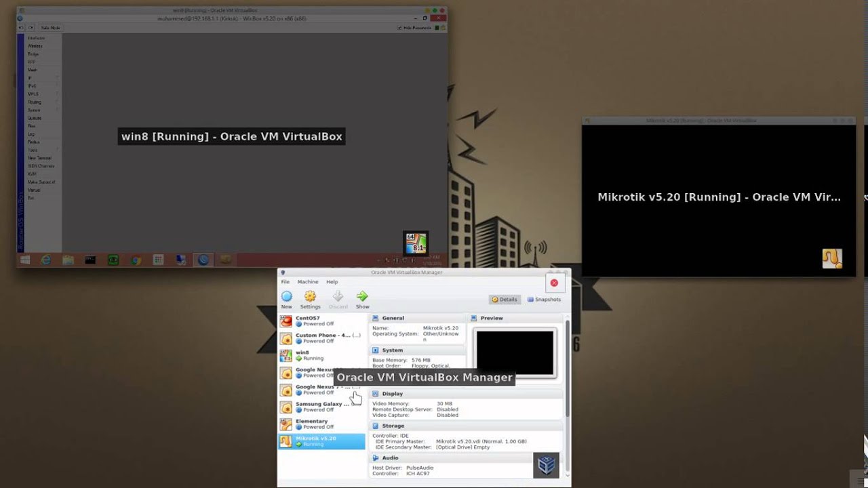868x488 pixels.
Task: Click the Preview section icon
Action: (474, 318)
